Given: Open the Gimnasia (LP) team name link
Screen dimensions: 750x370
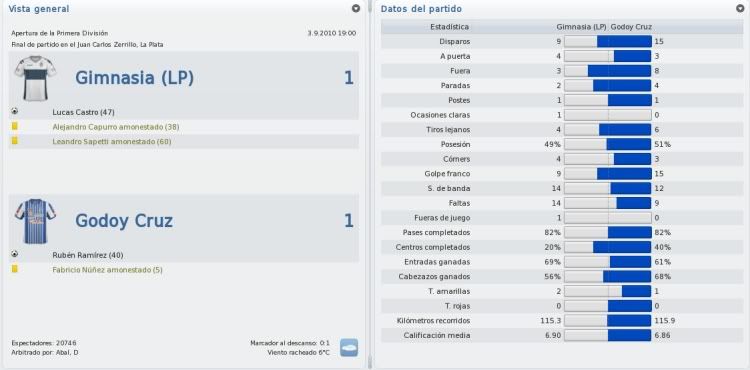Looking at the screenshot, I should [x=134, y=78].
